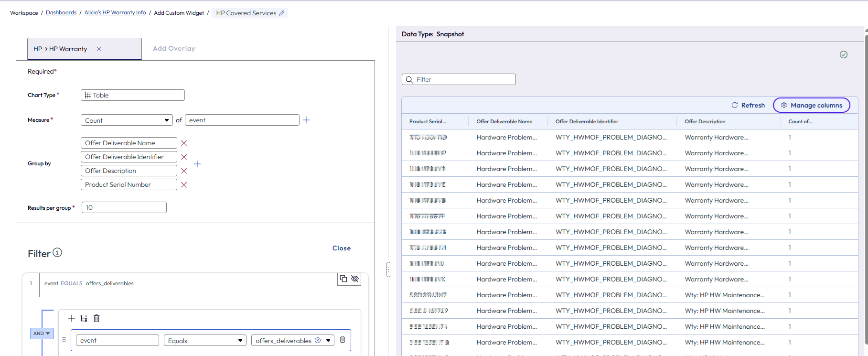The image size is (868, 356).
Task: Refresh the table data
Action: tap(748, 105)
